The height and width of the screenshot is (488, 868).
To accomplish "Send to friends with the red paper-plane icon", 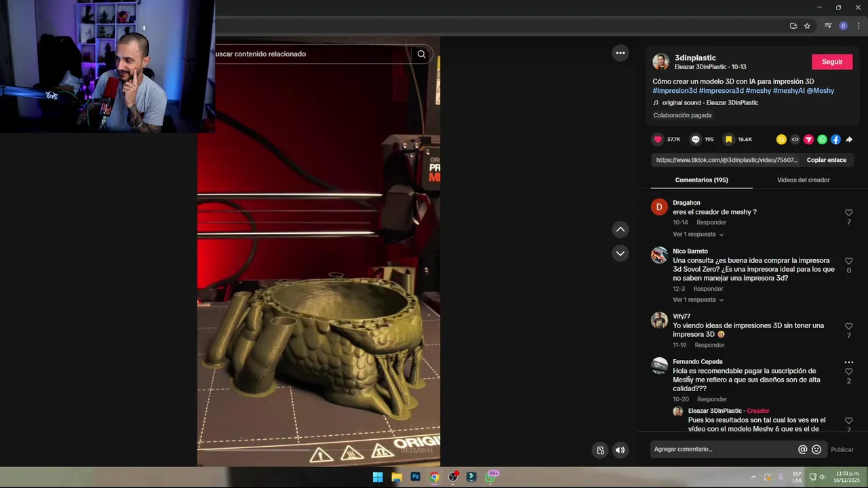I will [x=808, y=140].
